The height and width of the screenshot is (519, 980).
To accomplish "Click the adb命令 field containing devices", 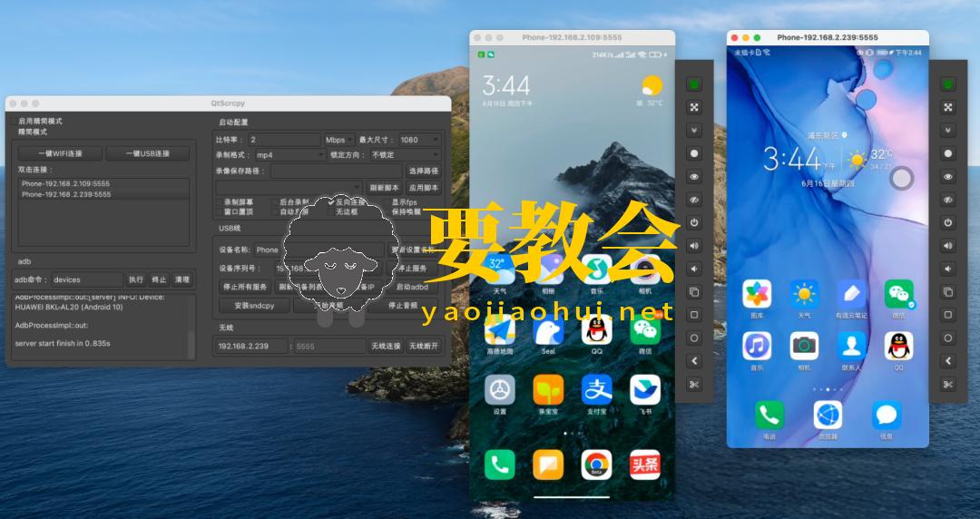I will (x=87, y=280).
